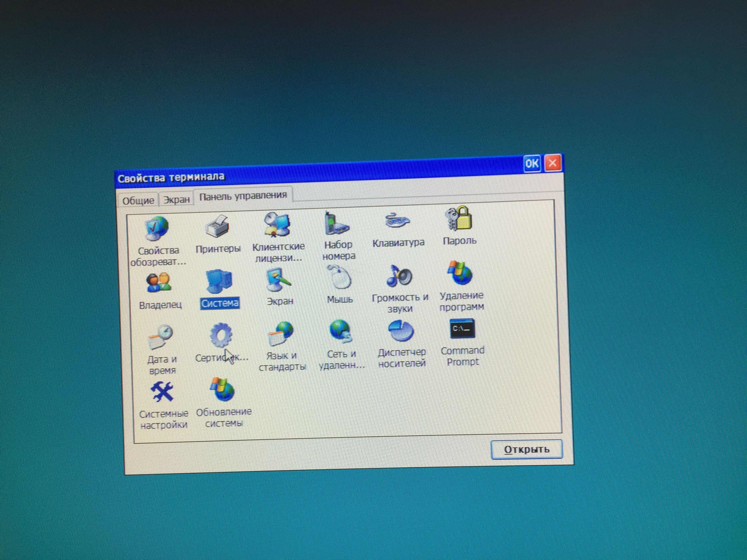This screenshot has width=747, height=560.
Task: Select Дата и время clock icon
Action: click(161, 337)
